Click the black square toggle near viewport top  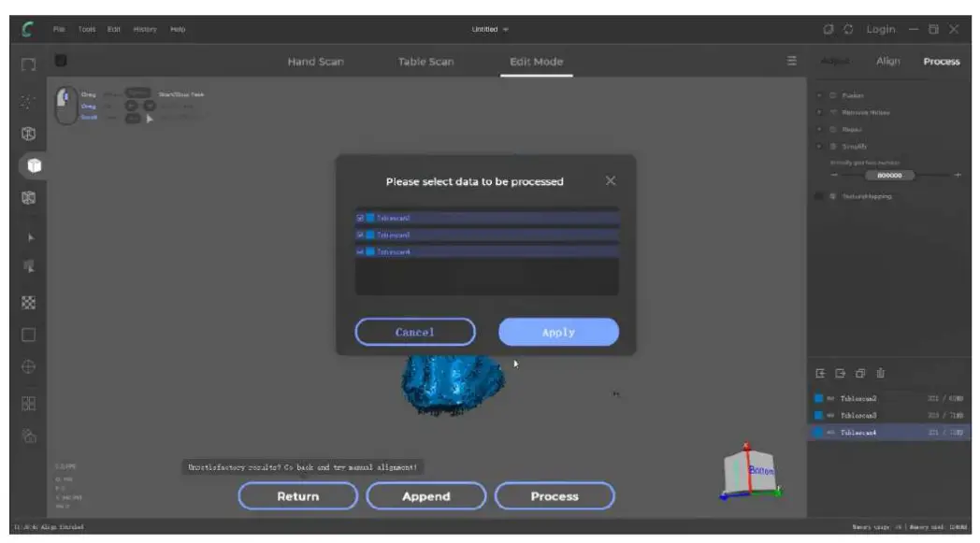61,61
